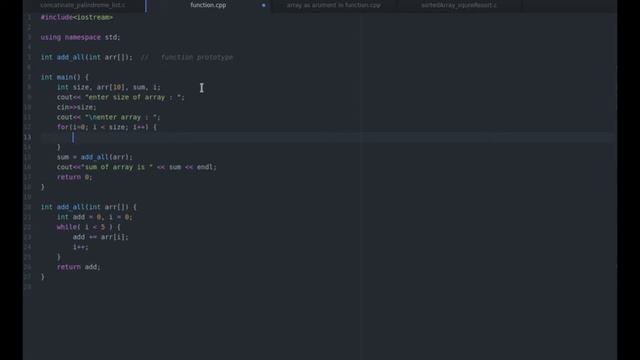The width and height of the screenshot is (640, 360).
Task: Open the sortedArray .c tab
Action: click(x=459, y=5)
